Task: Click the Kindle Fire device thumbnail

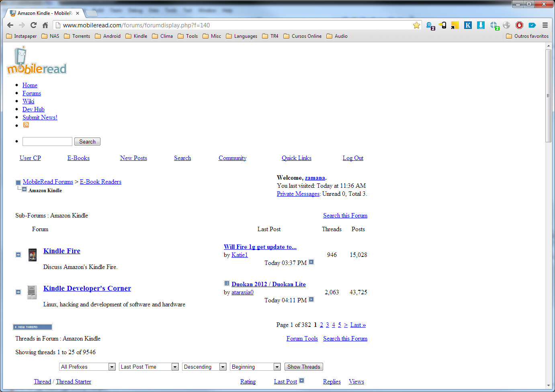Action: click(33, 255)
